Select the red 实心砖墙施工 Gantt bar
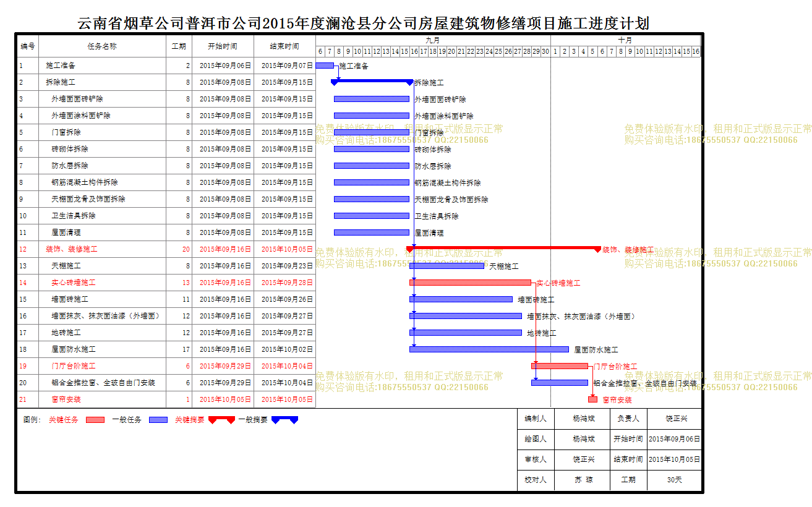The image size is (812, 507). coord(470,282)
